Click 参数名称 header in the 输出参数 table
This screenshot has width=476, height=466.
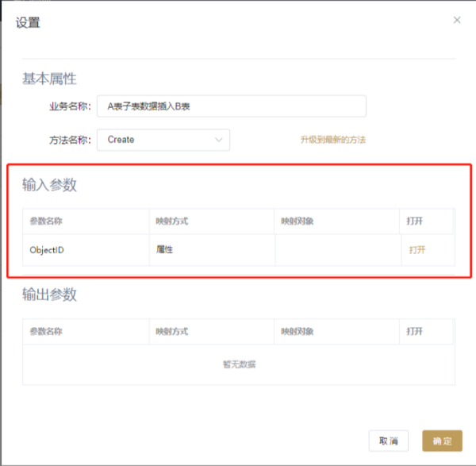[x=46, y=330]
